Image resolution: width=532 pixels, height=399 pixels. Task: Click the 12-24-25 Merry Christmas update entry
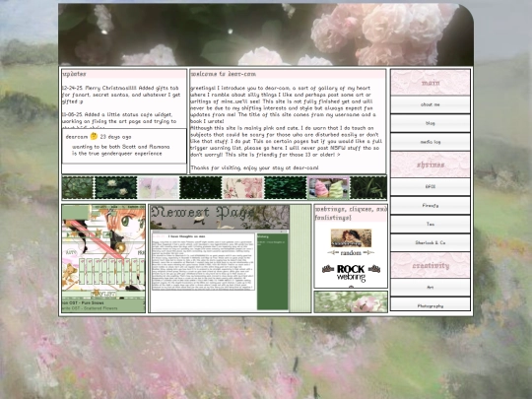pyautogui.click(x=121, y=95)
